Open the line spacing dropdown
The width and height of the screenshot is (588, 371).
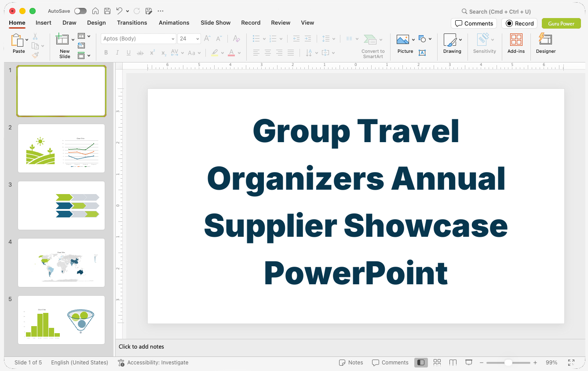329,39
